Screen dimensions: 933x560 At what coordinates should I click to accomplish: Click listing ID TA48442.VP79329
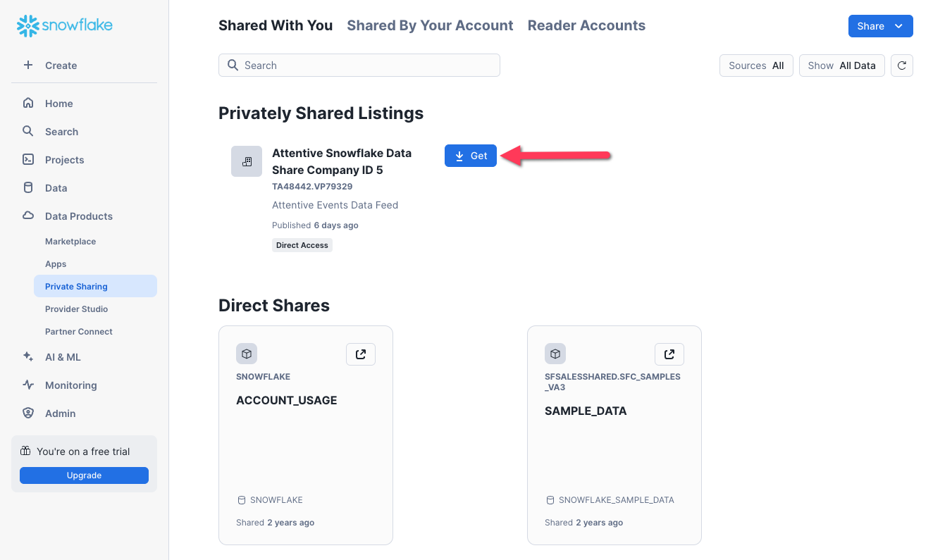point(312,187)
